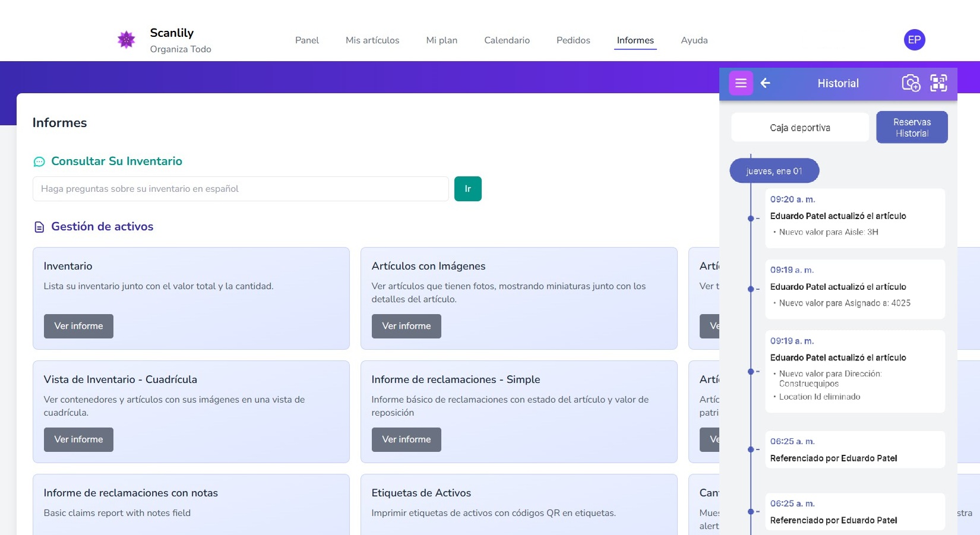Viewport: 980px width, 535px height.
Task: Click Basic claims report with notes field text
Action: pos(117,513)
